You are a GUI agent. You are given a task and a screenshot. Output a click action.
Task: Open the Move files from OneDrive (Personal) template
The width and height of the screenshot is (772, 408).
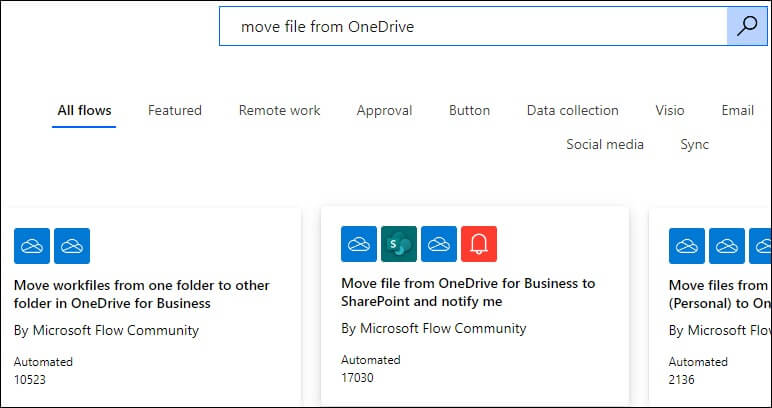click(720, 294)
